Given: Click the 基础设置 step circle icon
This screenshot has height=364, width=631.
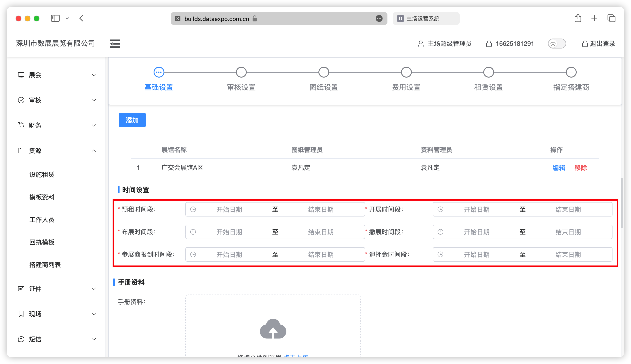Looking at the screenshot, I should click(159, 72).
